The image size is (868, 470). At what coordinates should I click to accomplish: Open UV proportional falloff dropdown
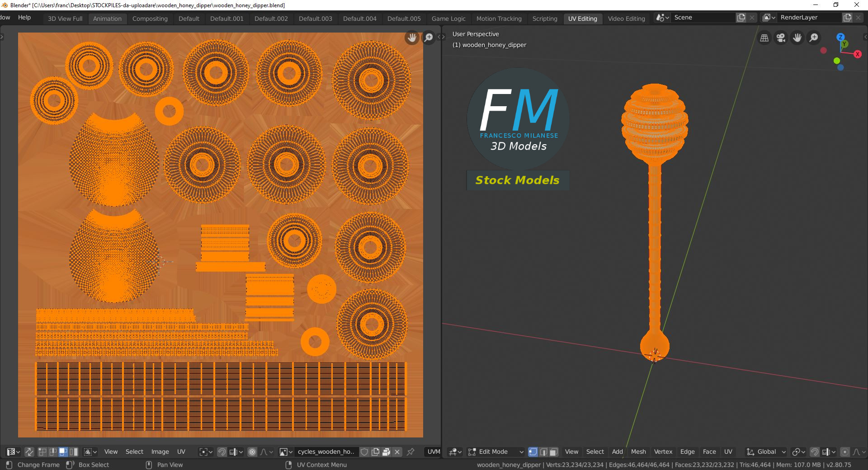tap(267, 451)
